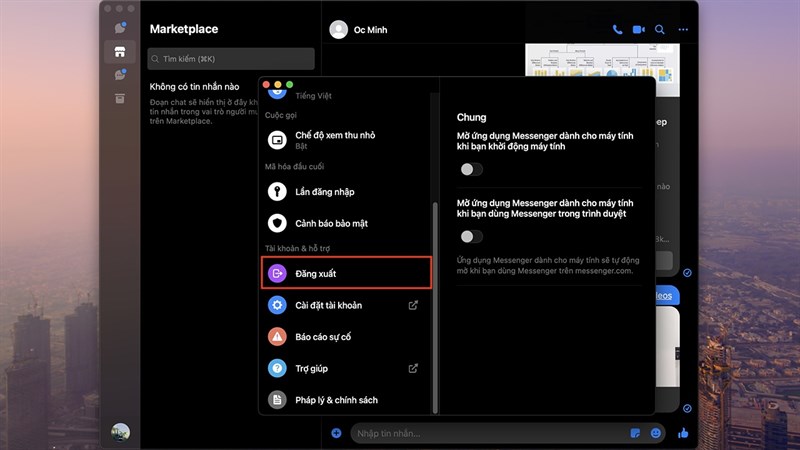This screenshot has height=450, width=800.
Task: Select Cảnh báo bảo mật
Action: tap(346, 223)
